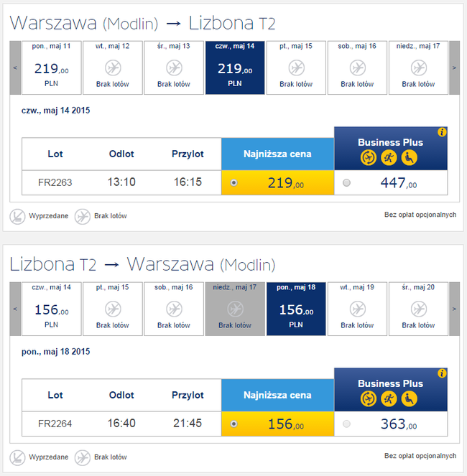Select the 156,00 lowest fare radio button
Screen dimensions: 467x476
[234, 424]
